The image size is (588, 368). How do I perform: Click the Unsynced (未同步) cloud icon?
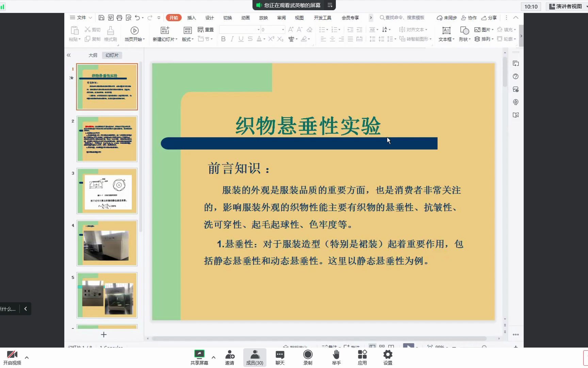(446, 18)
